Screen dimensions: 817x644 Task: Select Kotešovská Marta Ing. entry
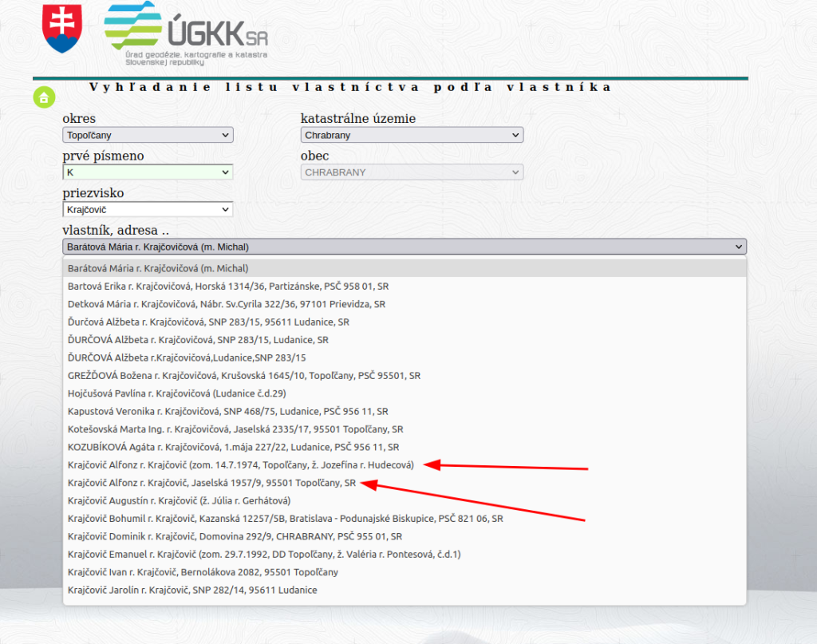pos(235,429)
